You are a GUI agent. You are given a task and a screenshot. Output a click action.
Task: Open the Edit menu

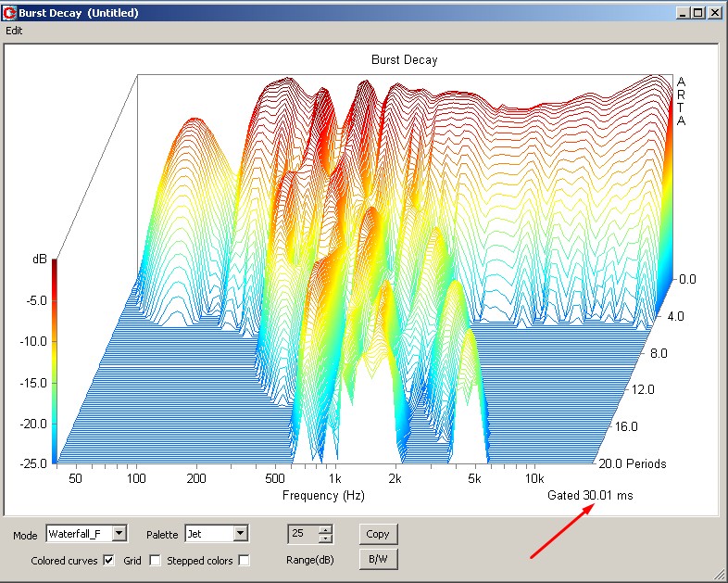coord(14,31)
